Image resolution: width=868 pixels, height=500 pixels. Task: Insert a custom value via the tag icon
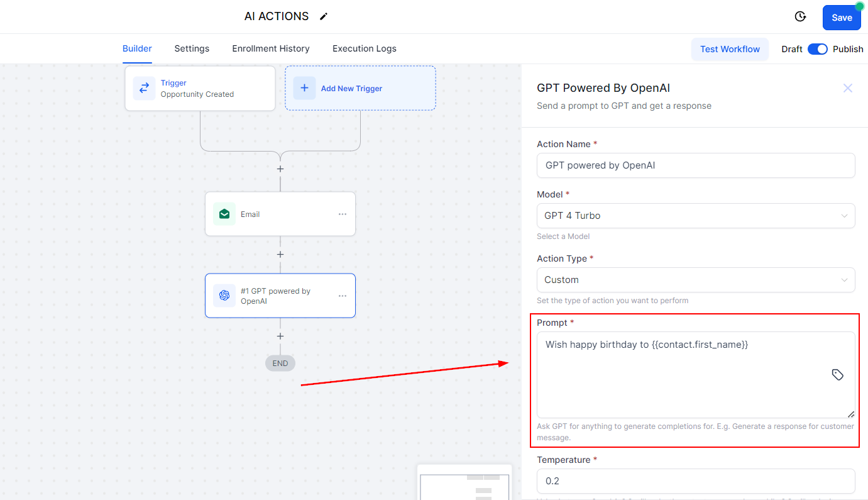(x=837, y=375)
